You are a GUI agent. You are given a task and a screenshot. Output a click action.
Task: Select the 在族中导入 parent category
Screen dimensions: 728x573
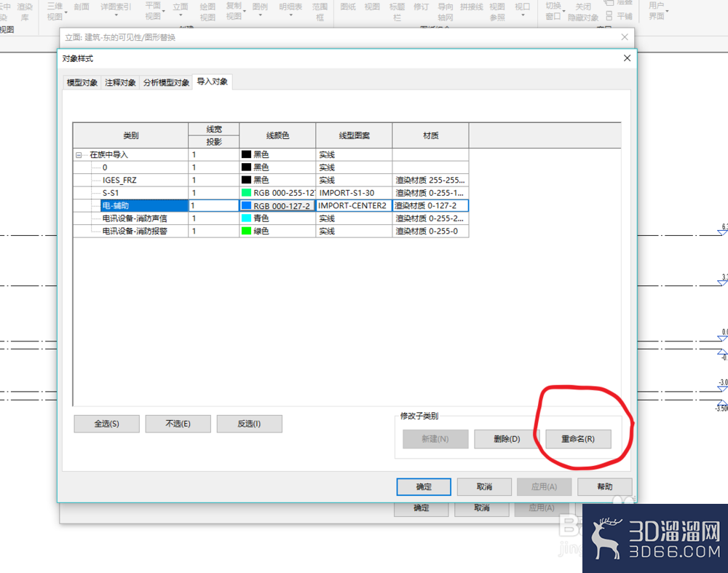(108, 154)
